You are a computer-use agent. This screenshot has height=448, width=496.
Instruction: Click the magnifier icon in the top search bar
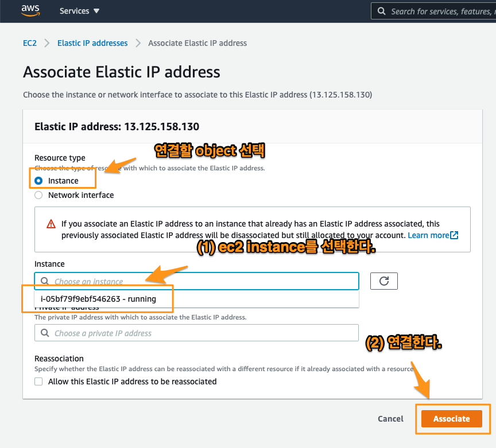[381, 11]
